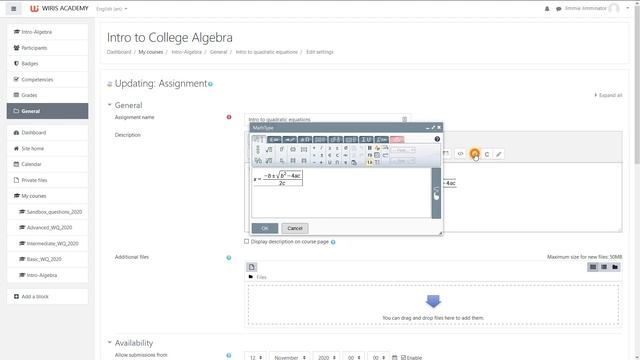The width and height of the screenshot is (640, 360).
Task: Switch to the pink contextual MathType tab
Action: (397, 139)
